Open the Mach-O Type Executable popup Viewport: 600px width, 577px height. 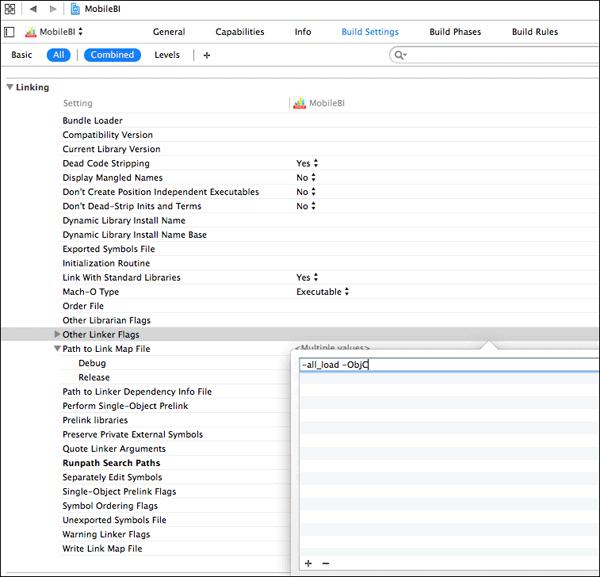click(323, 292)
